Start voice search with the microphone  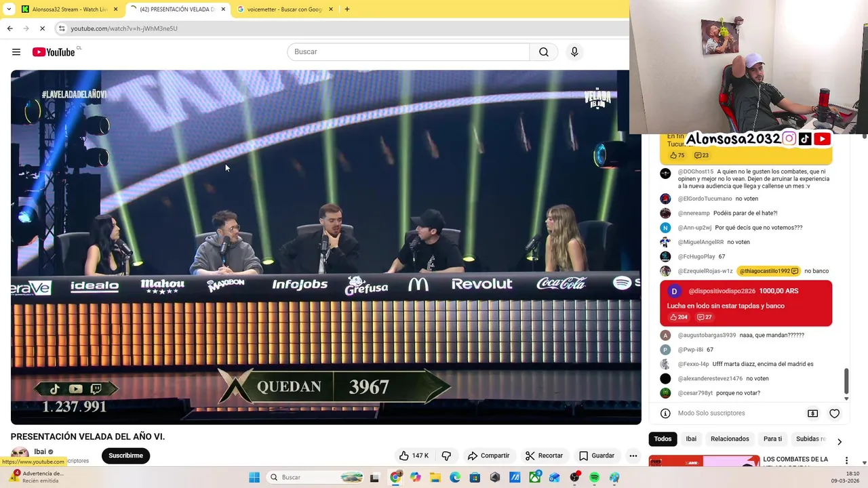pyautogui.click(x=574, y=52)
